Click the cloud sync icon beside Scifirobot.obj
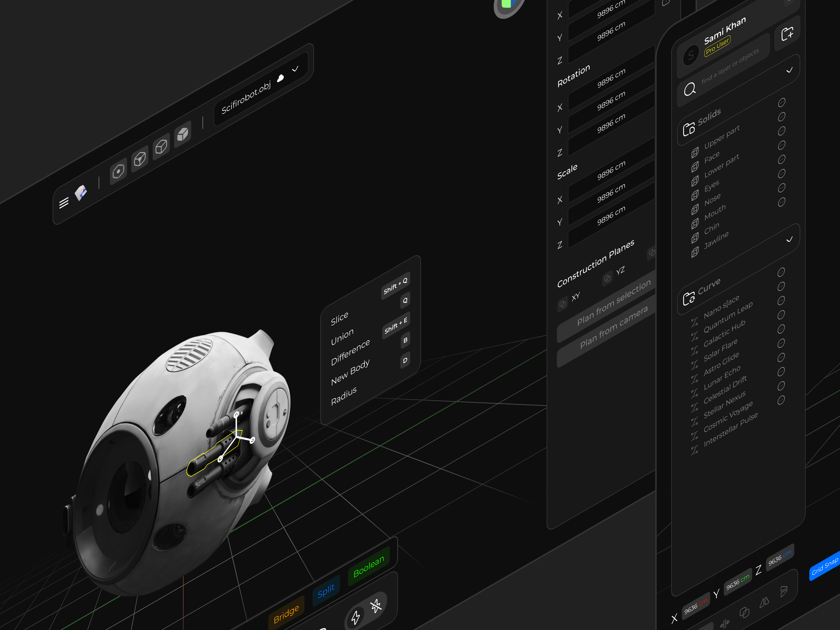The height and width of the screenshot is (630, 840). pyautogui.click(x=280, y=79)
